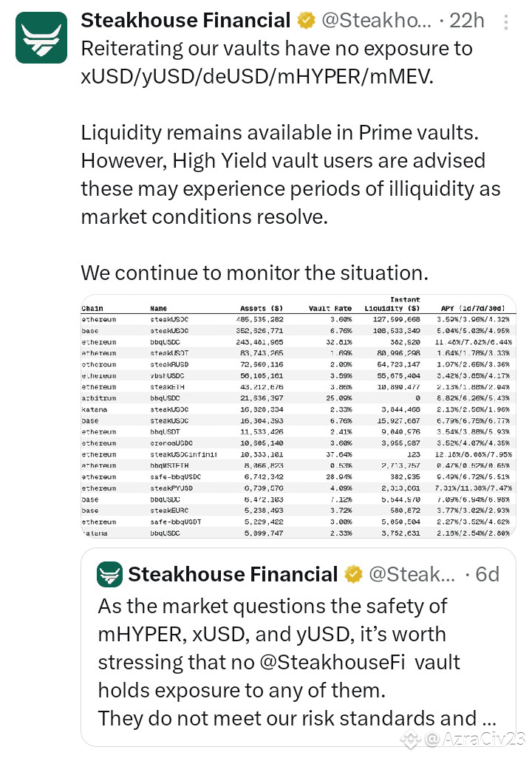Viewport: 532px width, 758px height.
Task: Click the @Steakho... handle in the main tweet
Action: tap(376, 21)
